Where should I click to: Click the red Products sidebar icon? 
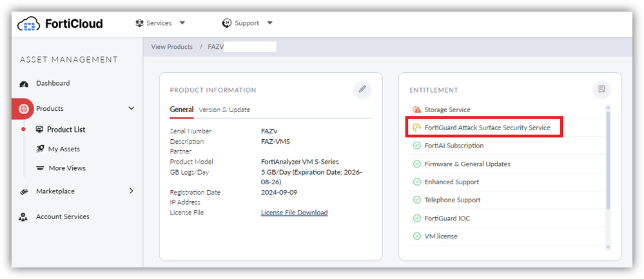[x=24, y=109]
